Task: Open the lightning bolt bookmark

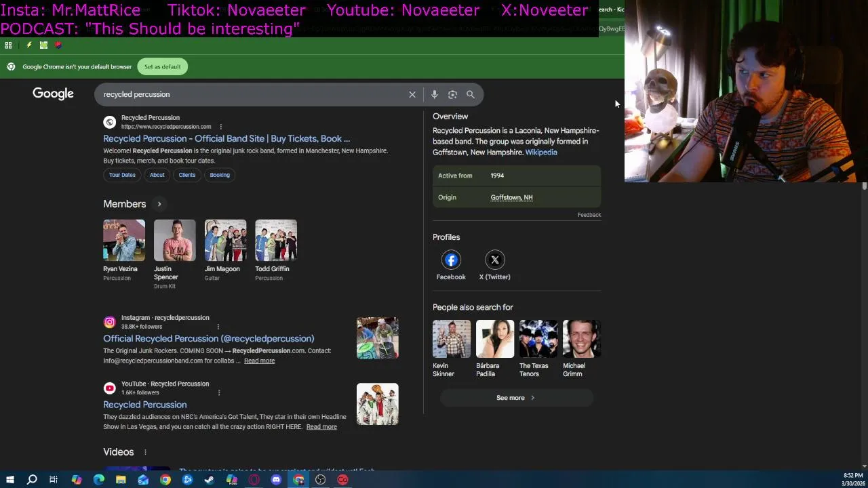Action: coord(28,45)
